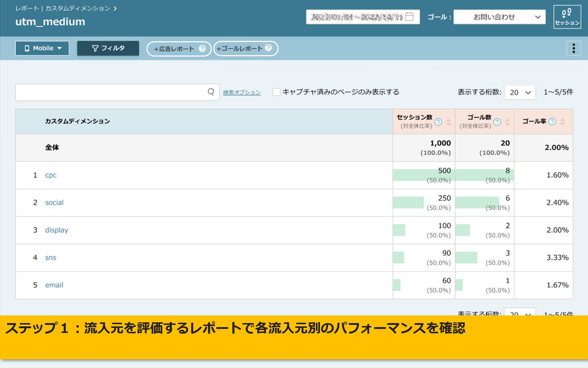Screen dimensions: 588x368
Task: Open the vertical three-dot more menu
Action: (x=573, y=48)
